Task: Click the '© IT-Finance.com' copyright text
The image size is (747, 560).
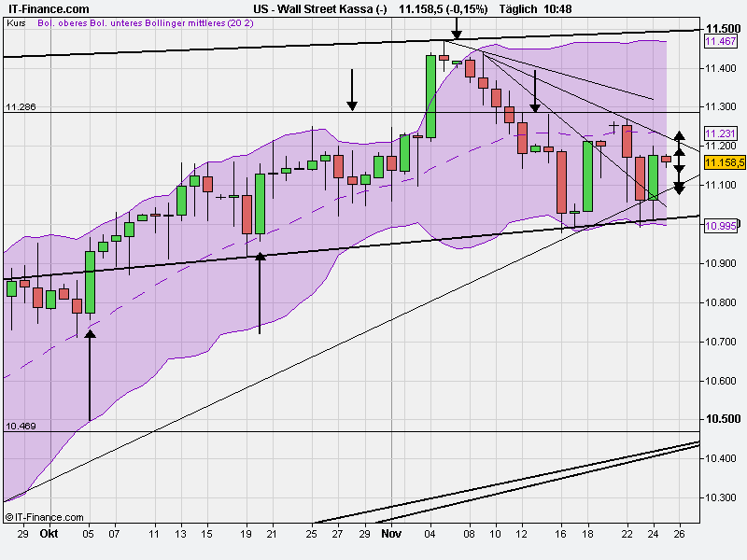Action: (x=44, y=517)
